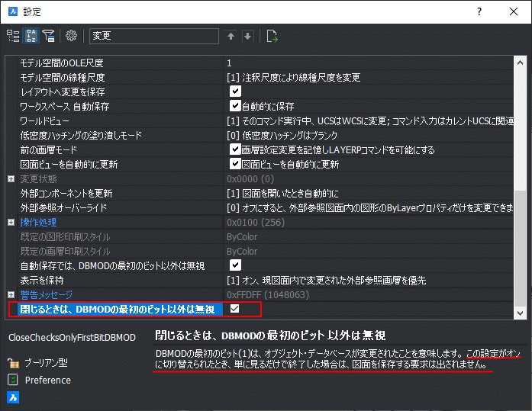
Task: Click the gear configuration icon in toolbar
Action: (x=71, y=36)
